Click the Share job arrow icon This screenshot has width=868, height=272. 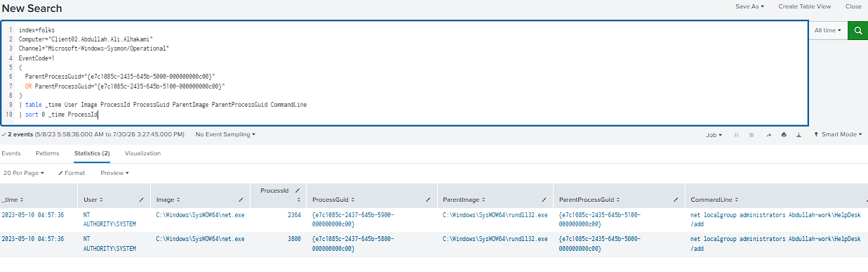[x=768, y=134]
